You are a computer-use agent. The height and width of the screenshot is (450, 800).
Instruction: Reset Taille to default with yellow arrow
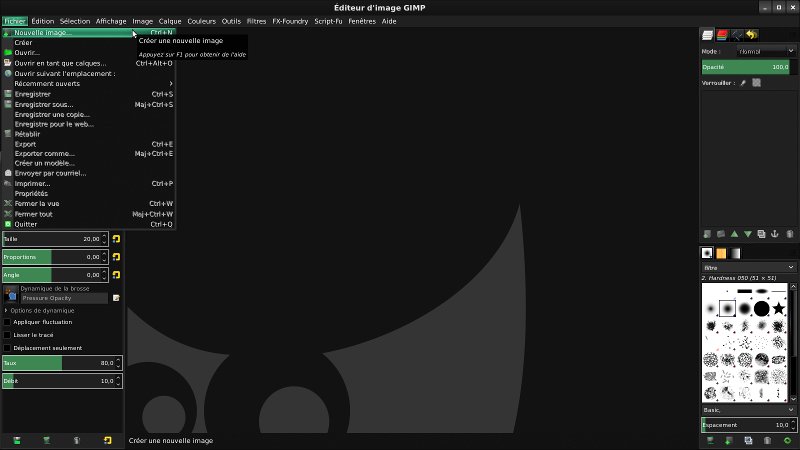116,239
